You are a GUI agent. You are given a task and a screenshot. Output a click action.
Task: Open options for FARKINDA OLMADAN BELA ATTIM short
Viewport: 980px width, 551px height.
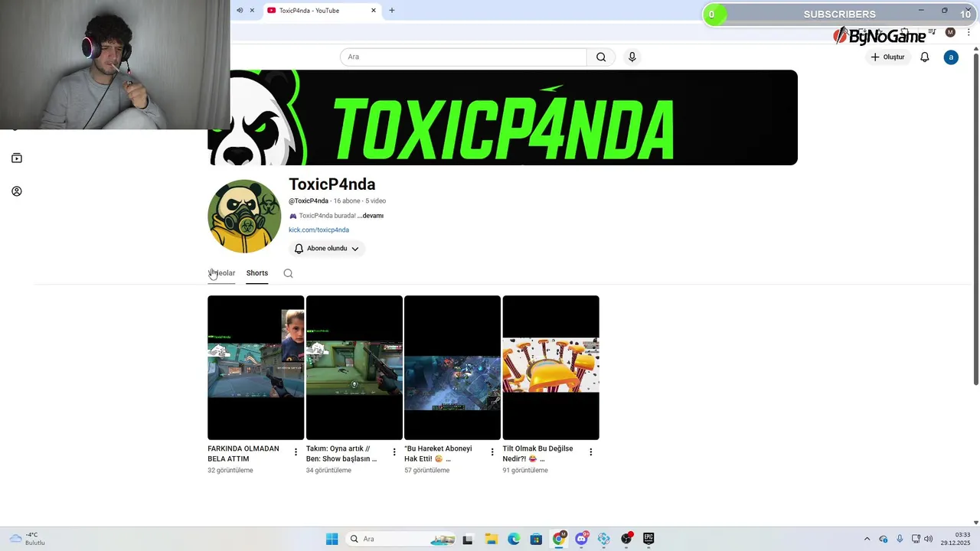point(296,452)
